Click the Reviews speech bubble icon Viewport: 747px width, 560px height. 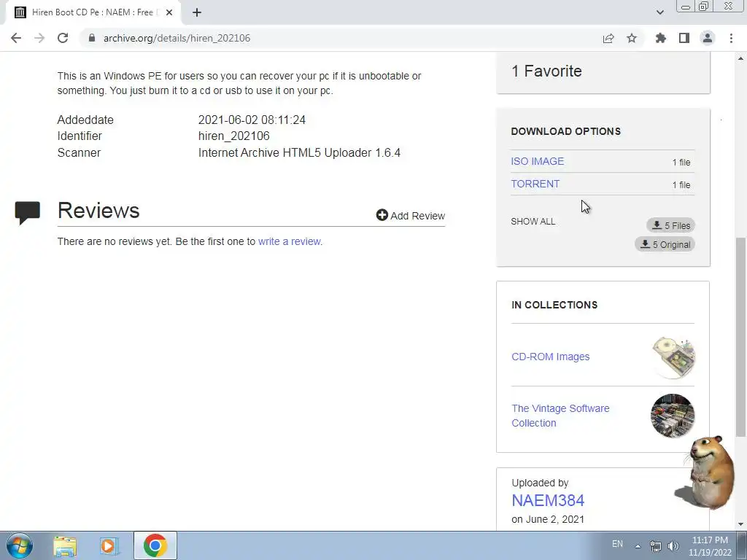point(28,212)
